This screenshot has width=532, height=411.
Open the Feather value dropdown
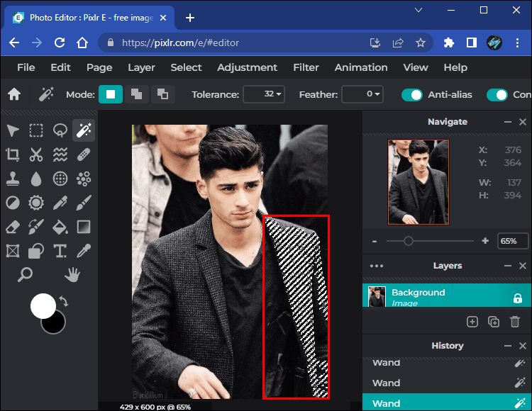point(362,94)
